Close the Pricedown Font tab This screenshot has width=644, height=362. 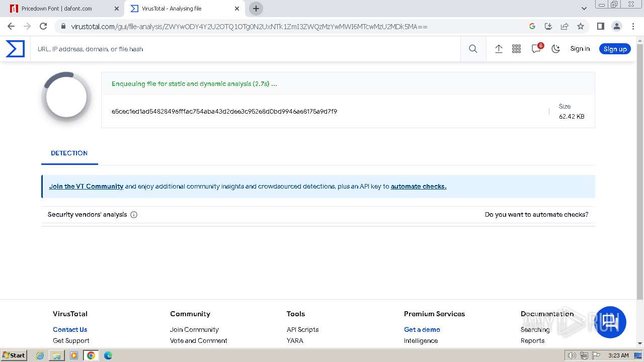pyautogui.click(x=117, y=9)
